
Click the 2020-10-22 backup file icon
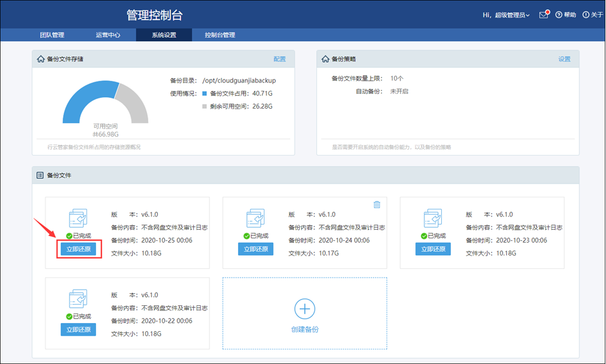[x=78, y=299]
